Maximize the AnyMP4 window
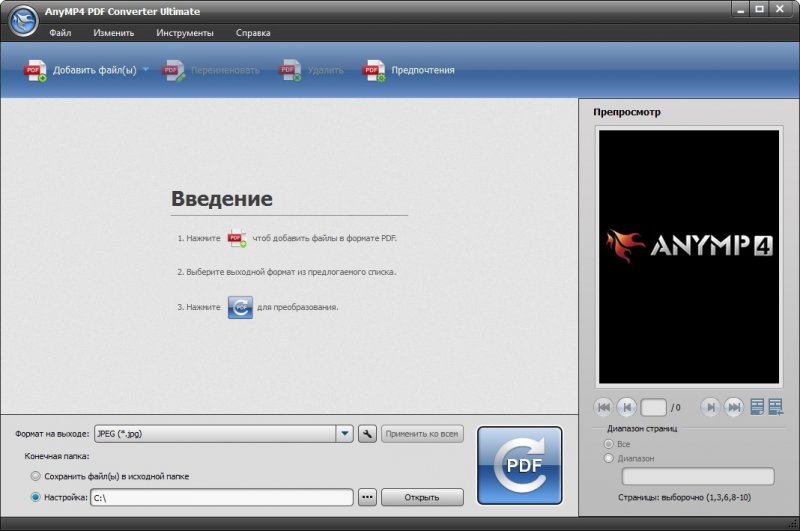 coord(760,9)
